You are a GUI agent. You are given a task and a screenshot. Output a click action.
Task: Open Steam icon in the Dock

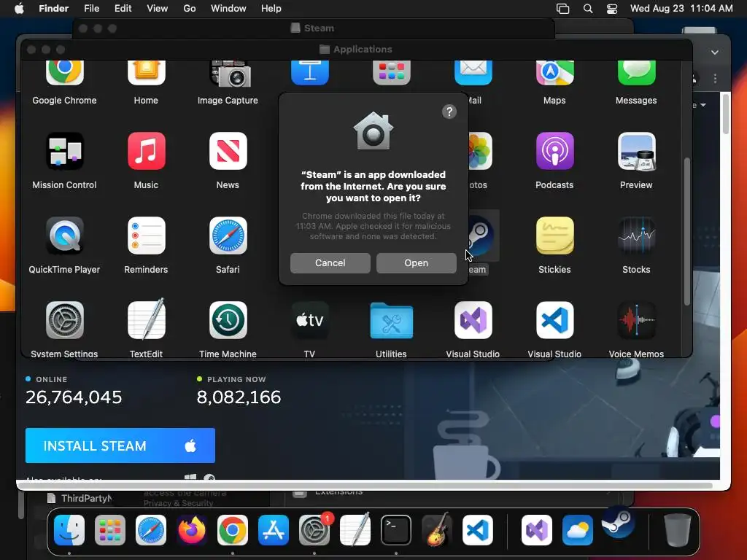click(618, 522)
